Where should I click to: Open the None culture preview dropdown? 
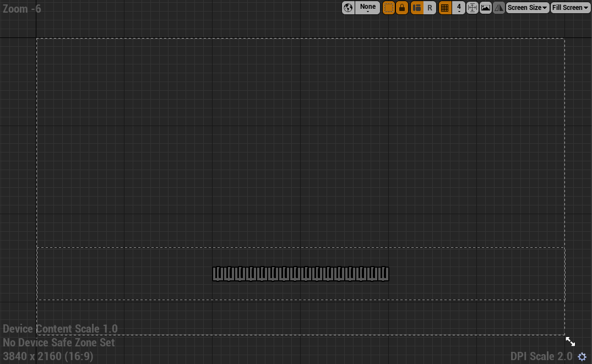coord(367,8)
